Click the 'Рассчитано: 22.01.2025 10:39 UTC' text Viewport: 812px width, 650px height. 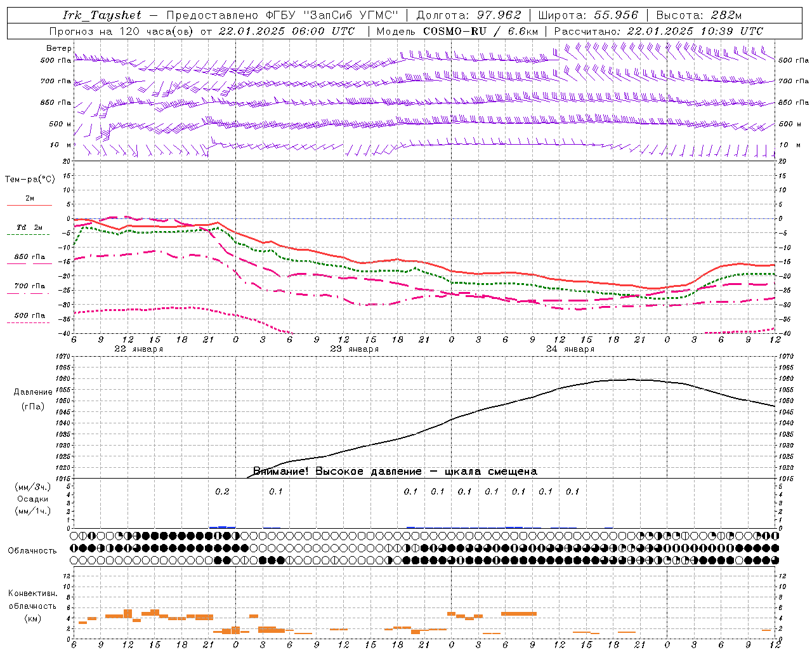coord(658,31)
